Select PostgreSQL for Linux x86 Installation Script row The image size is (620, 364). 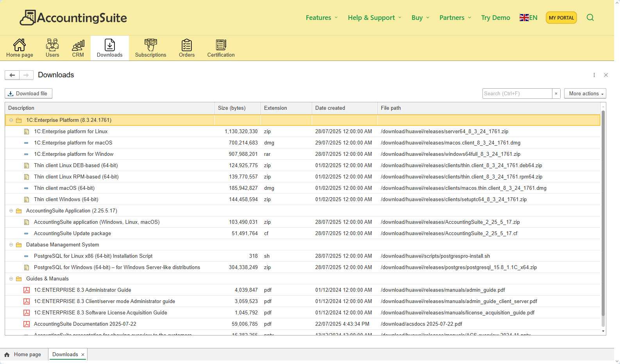coord(303,256)
